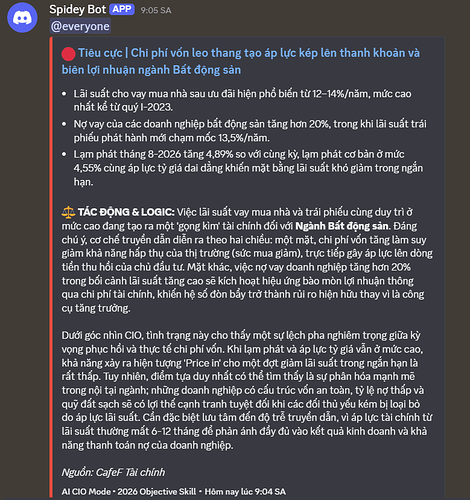Click the 'Nguồn: CafeF Tài chính' source line
Viewport: 470px width, 500px height.
click(113, 472)
